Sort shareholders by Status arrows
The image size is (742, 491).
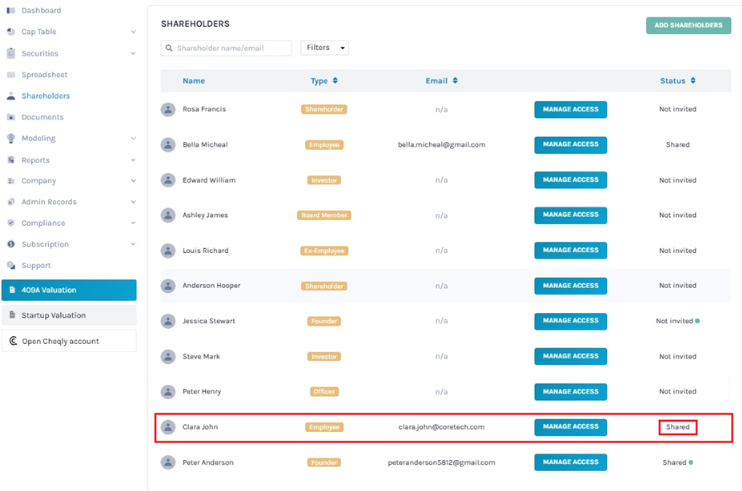click(693, 80)
